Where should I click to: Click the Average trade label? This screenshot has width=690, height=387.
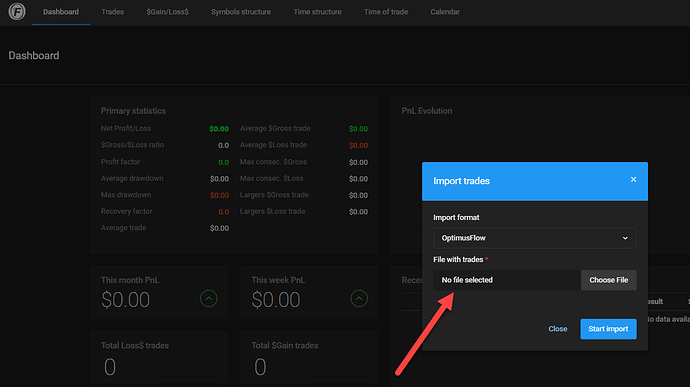pyautogui.click(x=124, y=228)
